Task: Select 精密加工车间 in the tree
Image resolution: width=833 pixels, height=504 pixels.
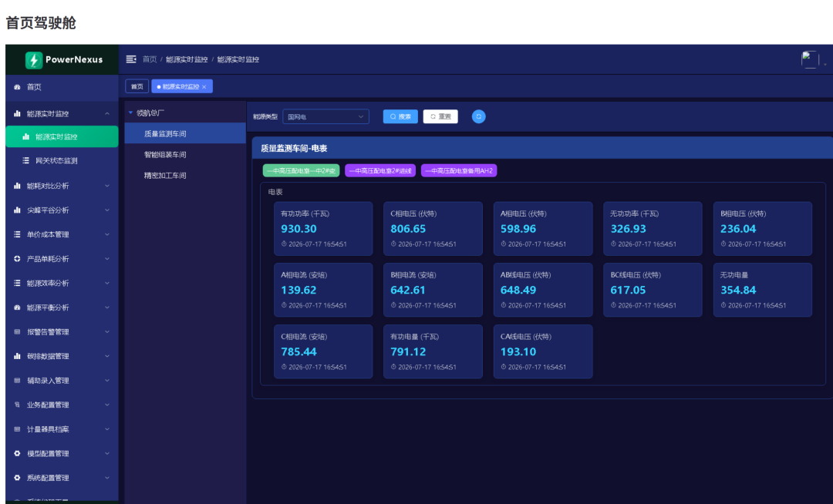Action: coord(185,175)
